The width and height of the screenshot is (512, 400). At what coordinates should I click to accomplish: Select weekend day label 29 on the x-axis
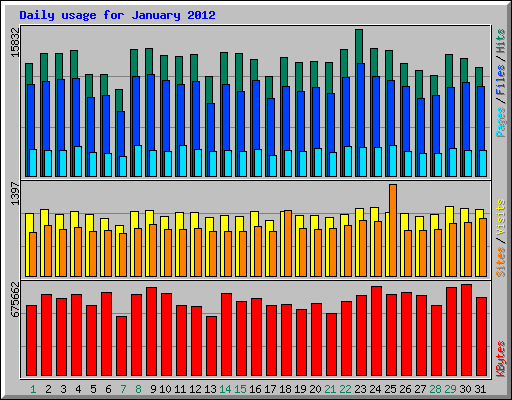pos(450,389)
